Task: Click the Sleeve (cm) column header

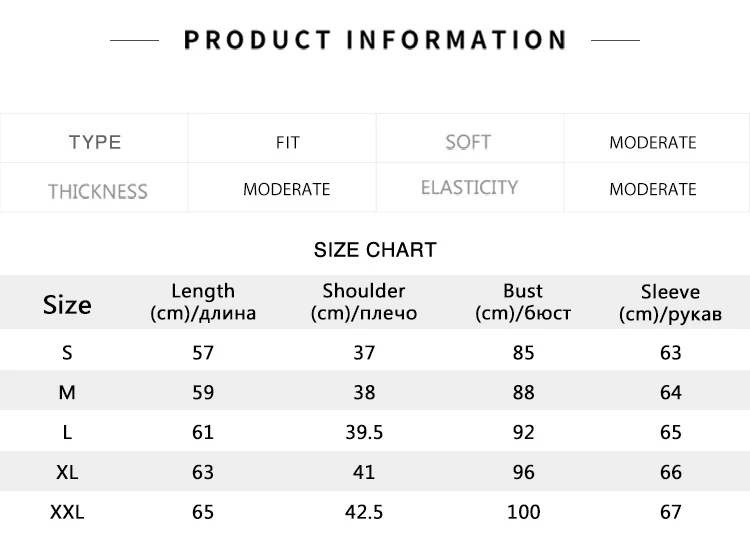Action: click(670, 303)
